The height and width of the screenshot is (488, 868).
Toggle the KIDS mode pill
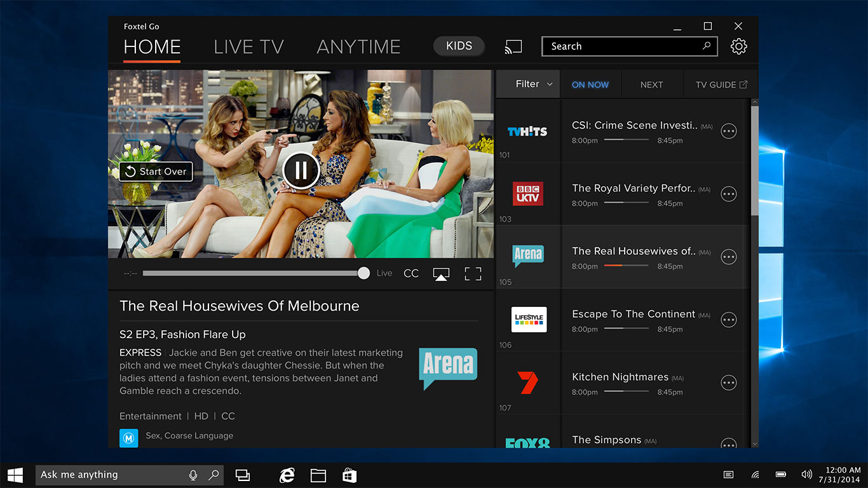point(459,46)
